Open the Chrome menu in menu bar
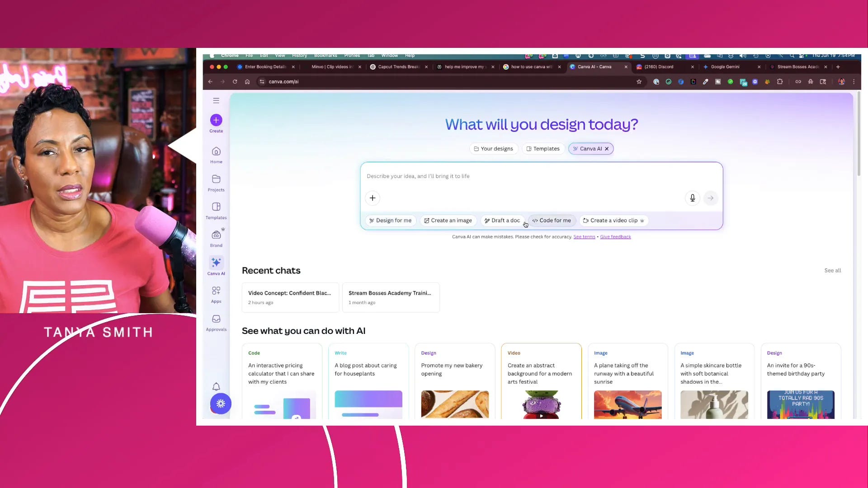868x488 pixels. pyautogui.click(x=230, y=56)
